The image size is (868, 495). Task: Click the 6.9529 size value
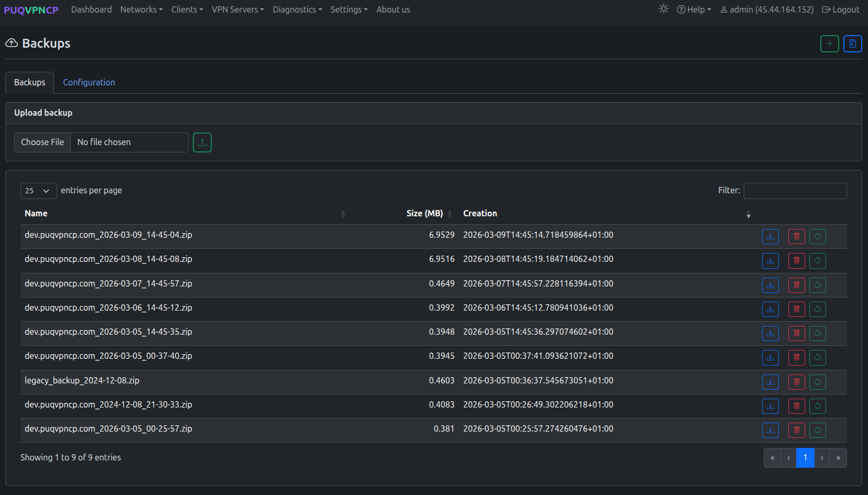[442, 235]
